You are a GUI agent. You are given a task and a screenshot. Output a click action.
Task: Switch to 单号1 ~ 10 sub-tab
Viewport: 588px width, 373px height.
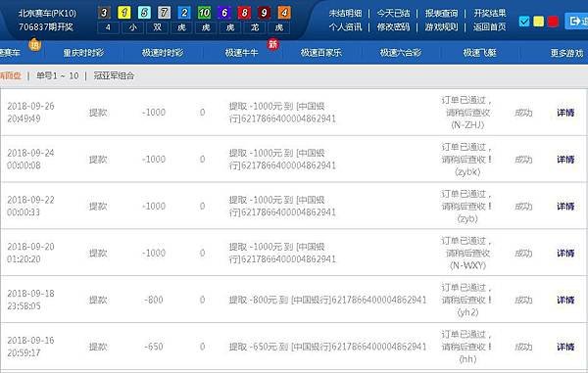click(x=58, y=75)
